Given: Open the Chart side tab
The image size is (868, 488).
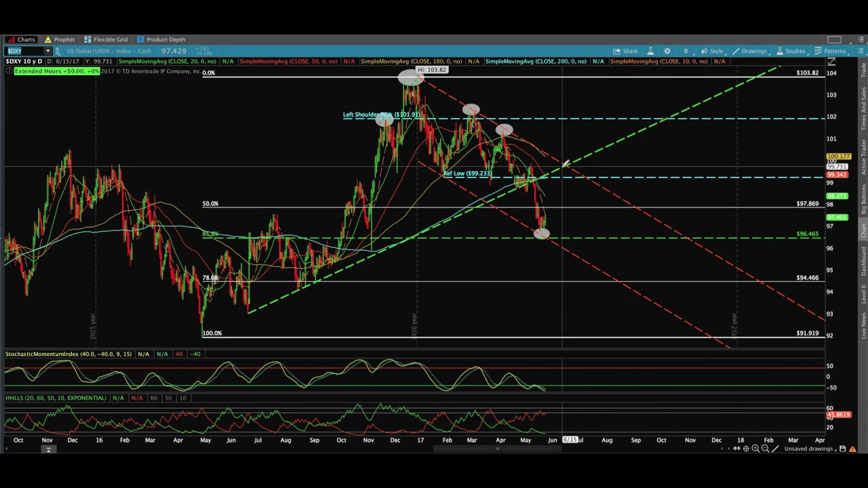Looking at the screenshot, I should pos(863,231).
